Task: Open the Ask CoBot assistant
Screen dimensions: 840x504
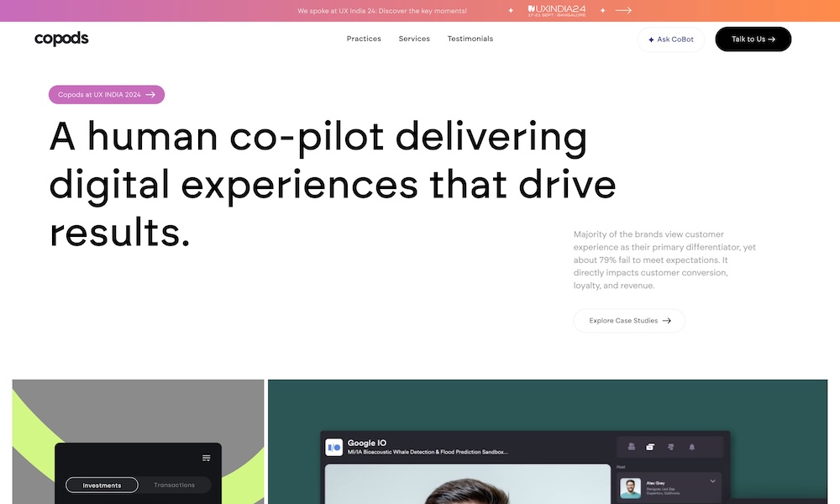Action: (x=670, y=39)
